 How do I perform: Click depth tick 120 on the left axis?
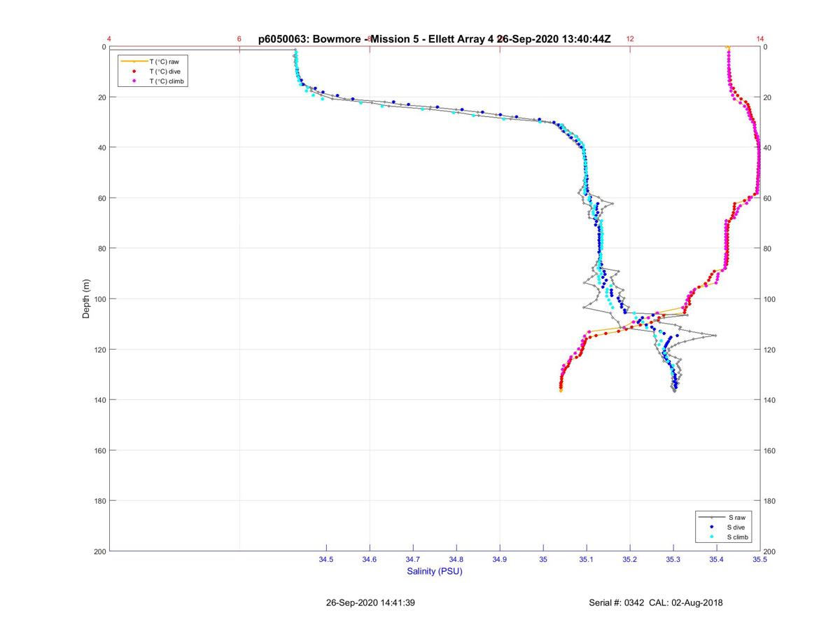[100, 350]
